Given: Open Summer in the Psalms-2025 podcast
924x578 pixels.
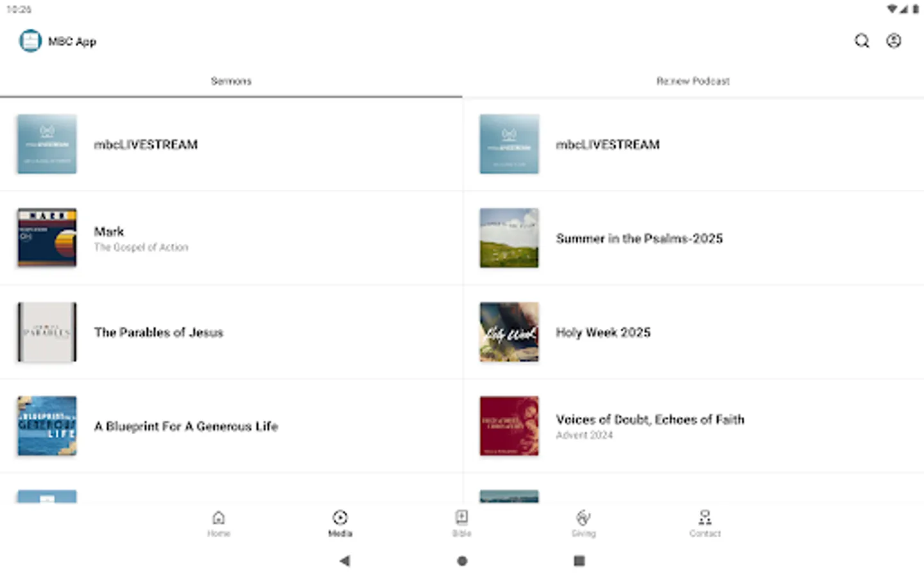Looking at the screenshot, I should click(693, 238).
